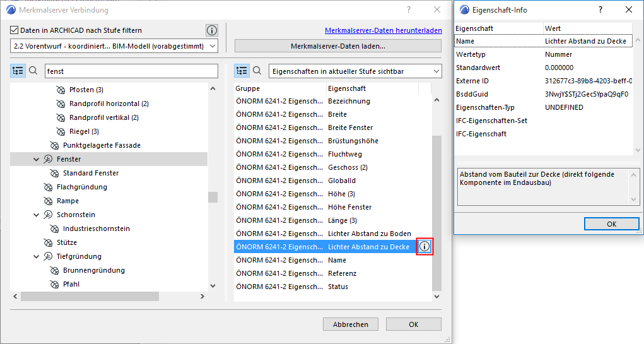Select the Breite Fenster property row
The height and width of the screenshot is (344, 644).
point(332,128)
